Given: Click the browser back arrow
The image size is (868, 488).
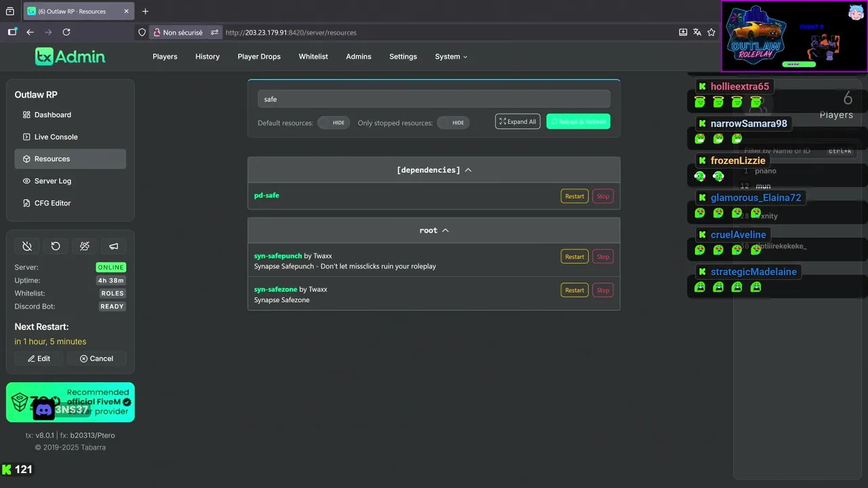Looking at the screenshot, I should pyautogui.click(x=30, y=32).
